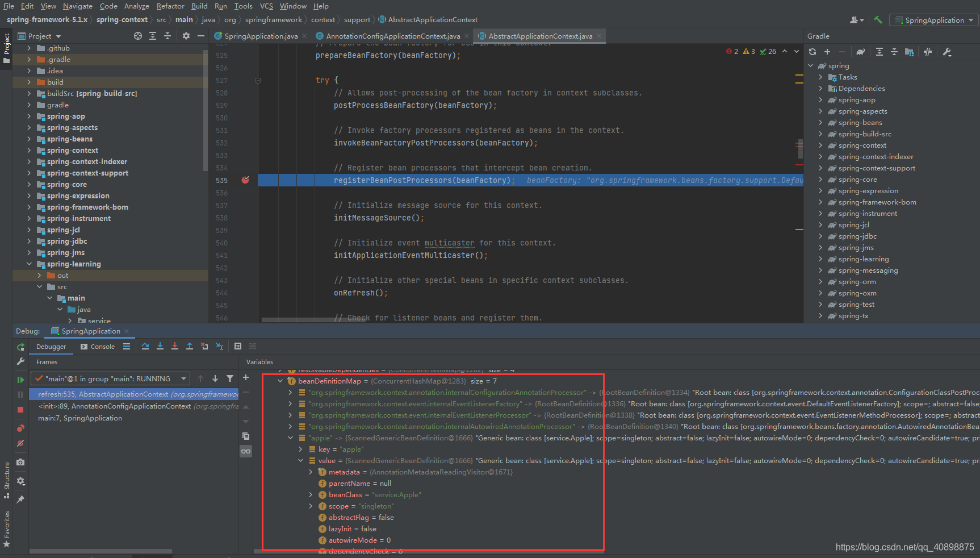Image resolution: width=980 pixels, height=558 pixels.
Task: Open debugger settings gear menu
Action: (20, 481)
